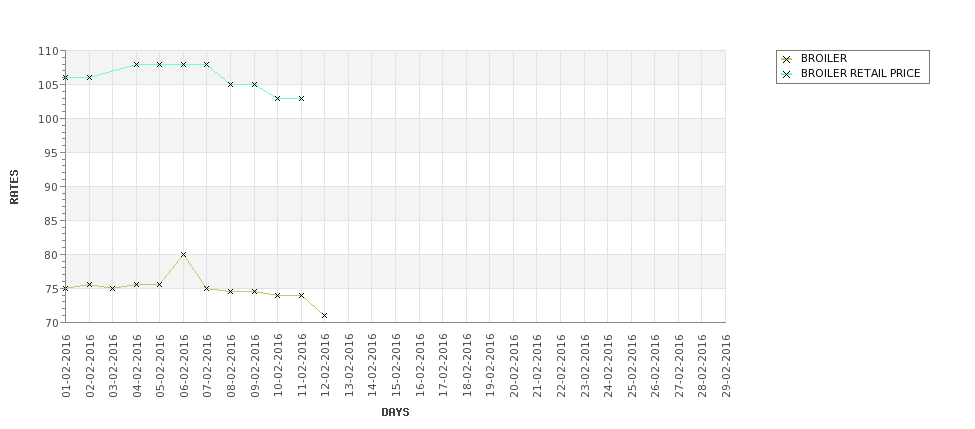Click the BROILER data point on 02-02-2016
The width and height of the screenshot is (975, 429).
(90, 284)
